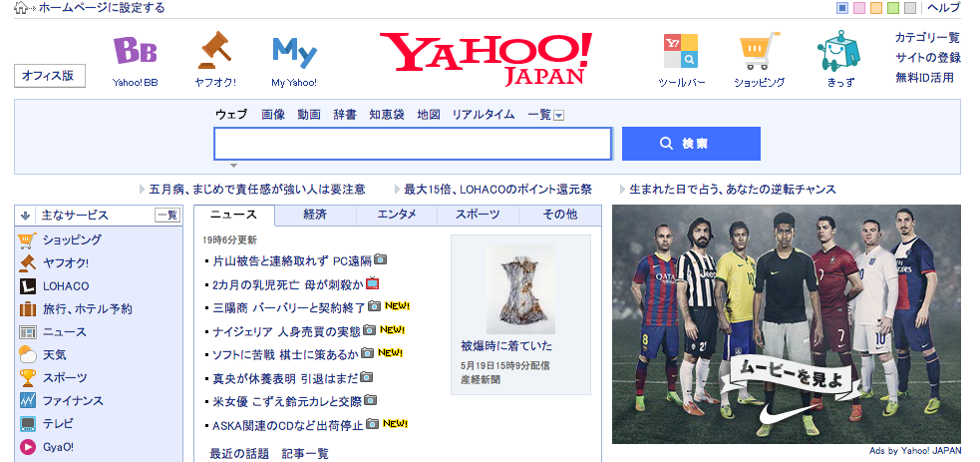Open the 一覧 button in 主なサービス header

167,216
